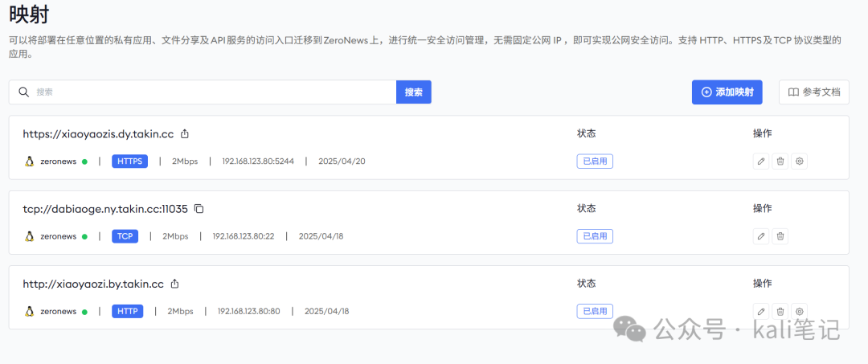Open settings gear for xiaoyaozi HTTP mapping

click(x=799, y=311)
